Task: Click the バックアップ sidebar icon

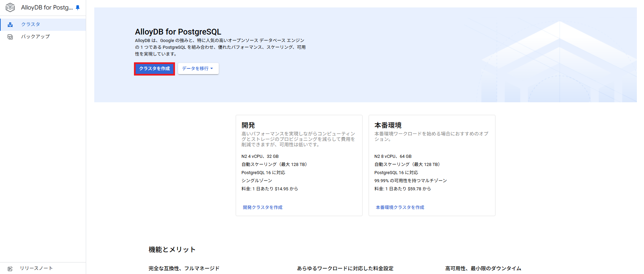Action: click(10, 37)
